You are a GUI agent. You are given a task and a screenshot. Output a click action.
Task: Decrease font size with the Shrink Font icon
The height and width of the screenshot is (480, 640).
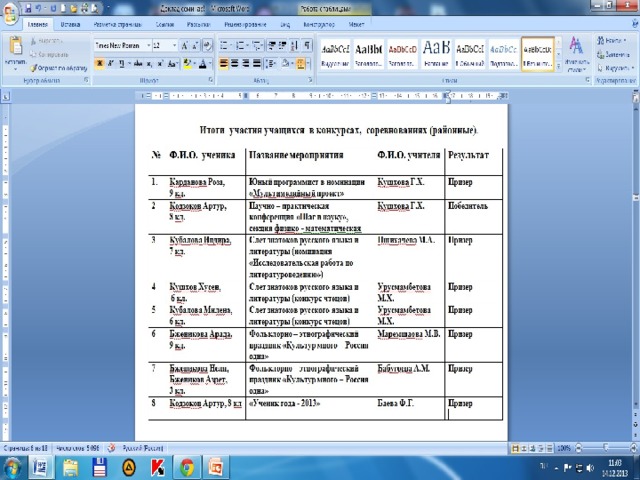click(x=195, y=45)
